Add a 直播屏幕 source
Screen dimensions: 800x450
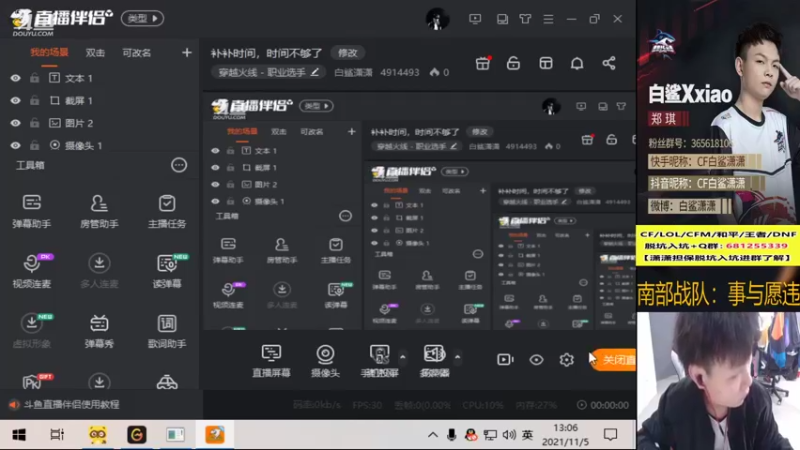pyautogui.click(x=271, y=360)
